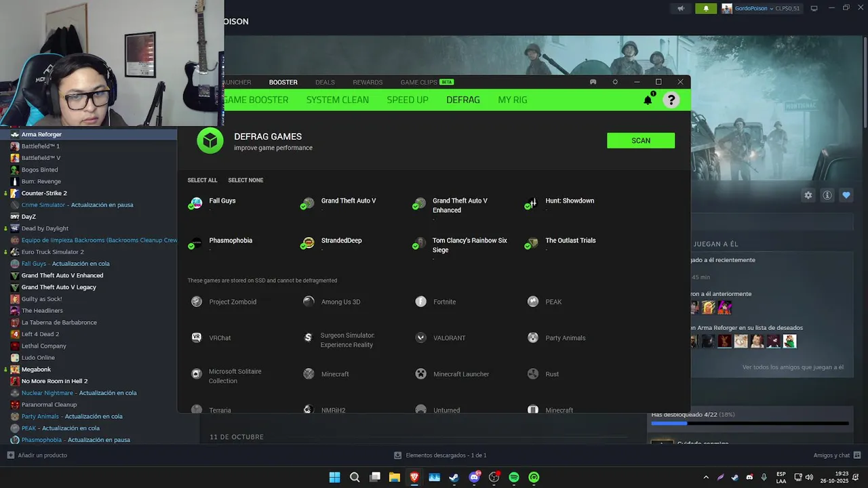This screenshot has width=868, height=488.
Task: Select the DEFRAG tab
Action: coord(463,100)
